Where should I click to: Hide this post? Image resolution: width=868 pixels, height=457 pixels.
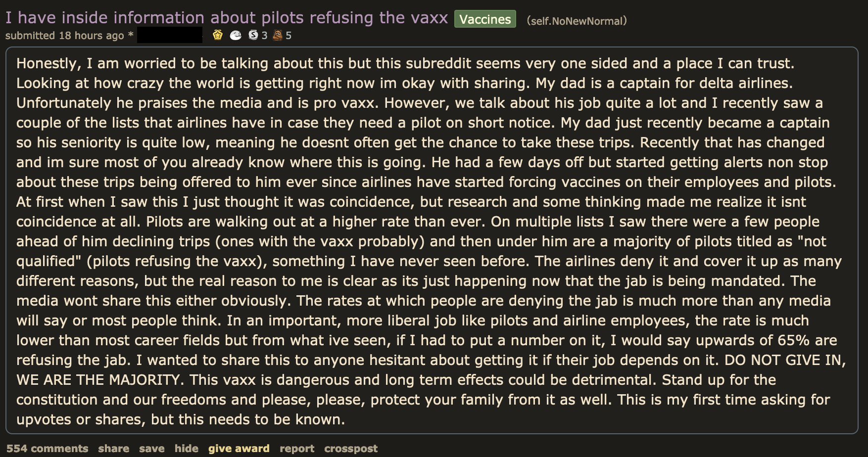coord(186,449)
